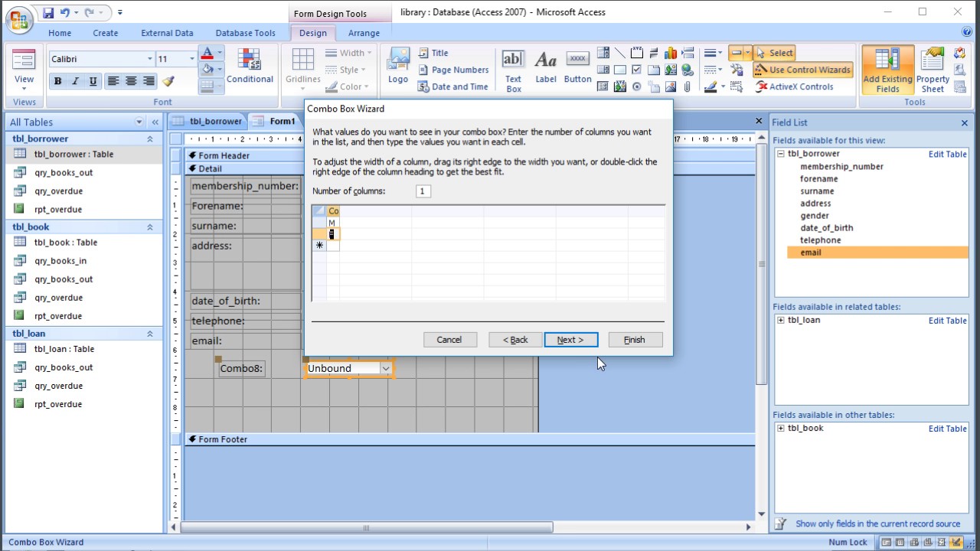Open Microsoft Access Help question mark
This screenshot has height=551, width=980.
(966, 32)
